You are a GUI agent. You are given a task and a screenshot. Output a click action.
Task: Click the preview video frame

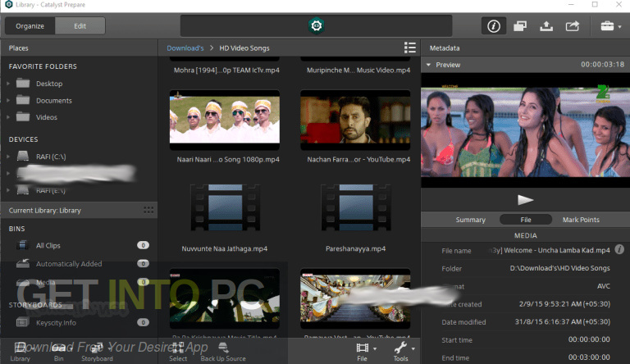[x=525, y=130]
